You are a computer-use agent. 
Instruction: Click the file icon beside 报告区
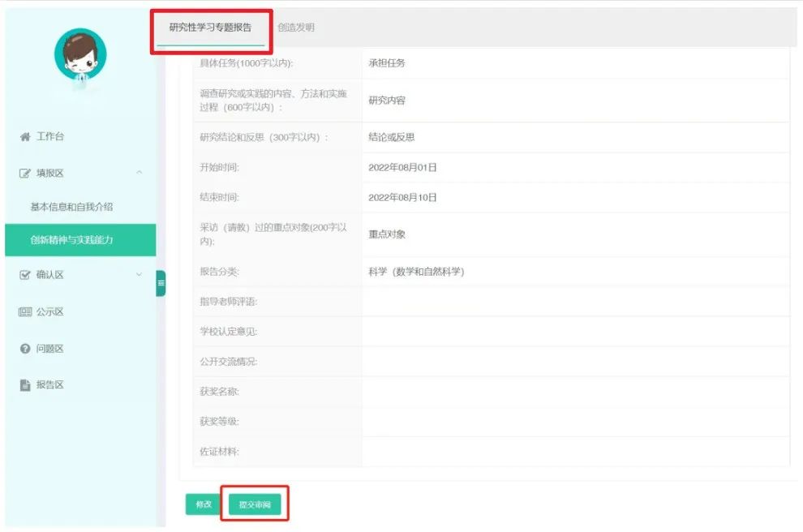point(24,385)
